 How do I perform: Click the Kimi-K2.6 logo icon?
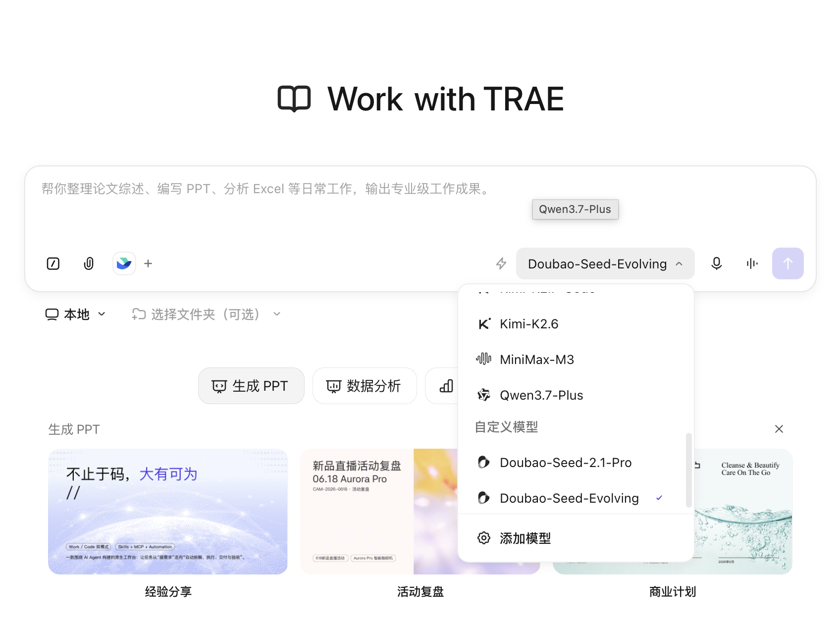(484, 324)
